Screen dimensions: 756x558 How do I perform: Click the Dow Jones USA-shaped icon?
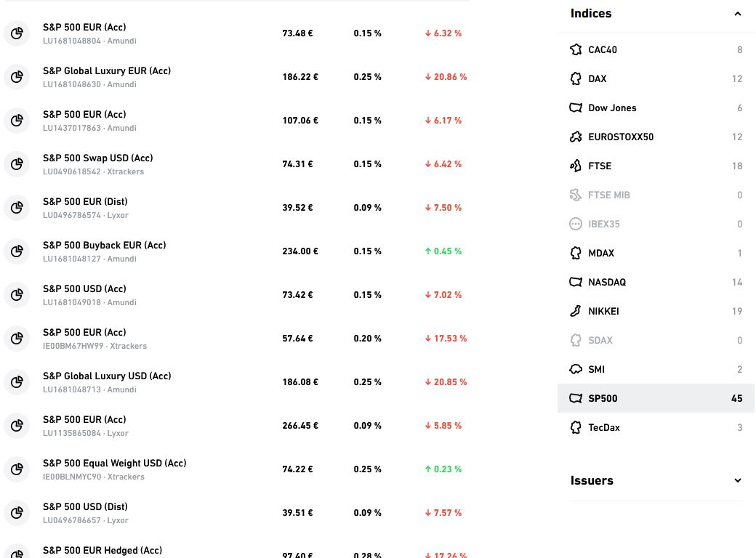576,108
